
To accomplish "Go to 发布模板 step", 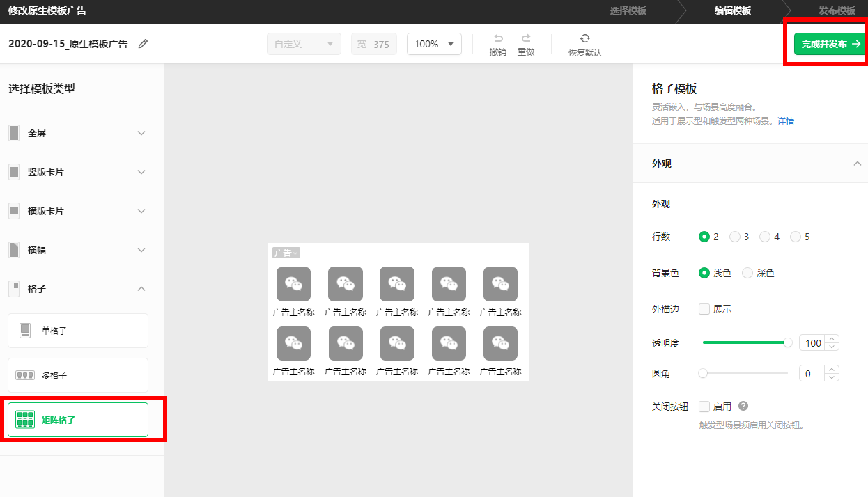I will [x=837, y=10].
